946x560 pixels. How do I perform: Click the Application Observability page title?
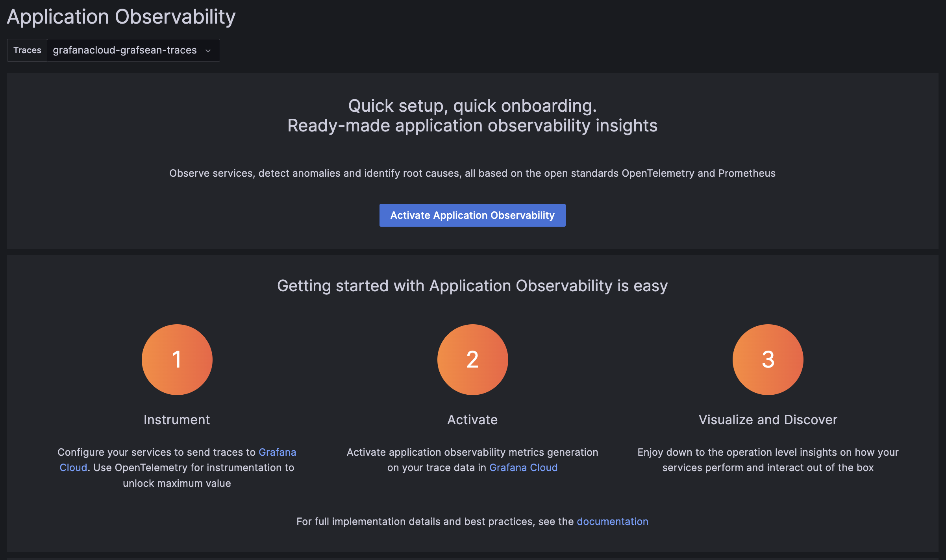point(121,17)
